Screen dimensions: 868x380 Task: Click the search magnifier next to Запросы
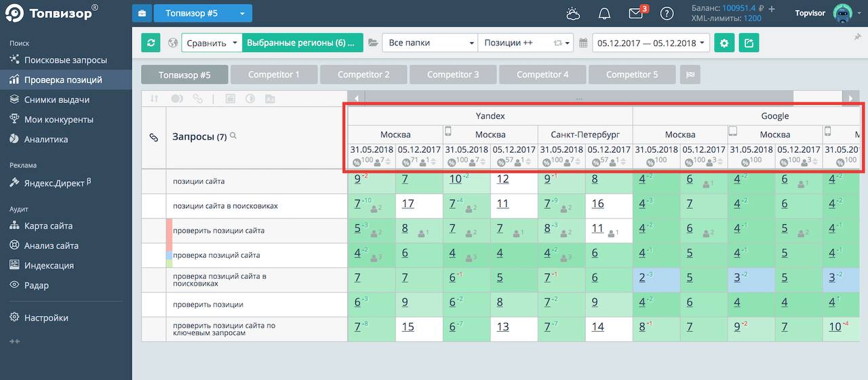click(233, 136)
